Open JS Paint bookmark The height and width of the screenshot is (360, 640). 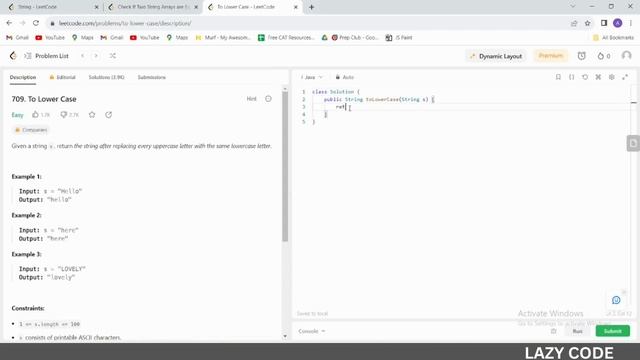click(399, 38)
